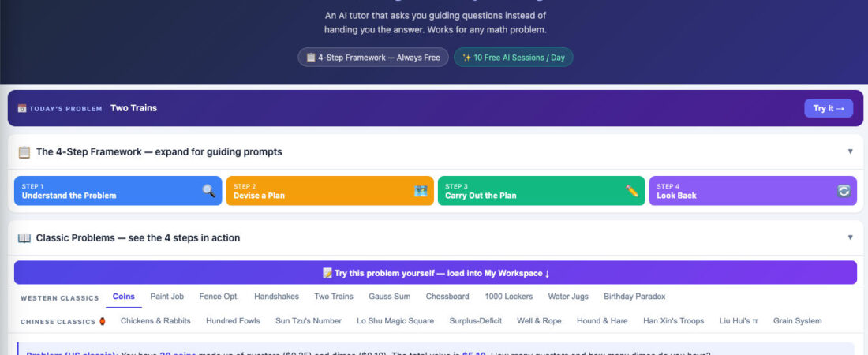The image size is (868, 355).
Task: Switch to the Paint Job tab
Action: pos(166,297)
